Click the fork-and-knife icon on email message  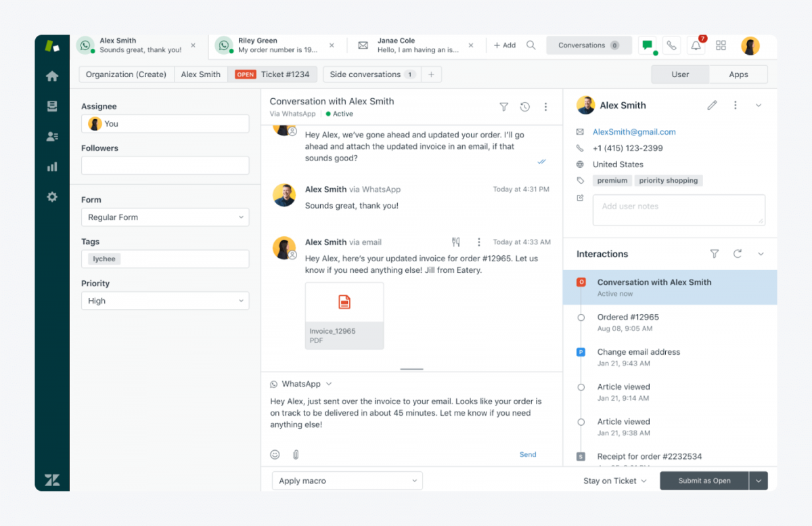click(456, 242)
